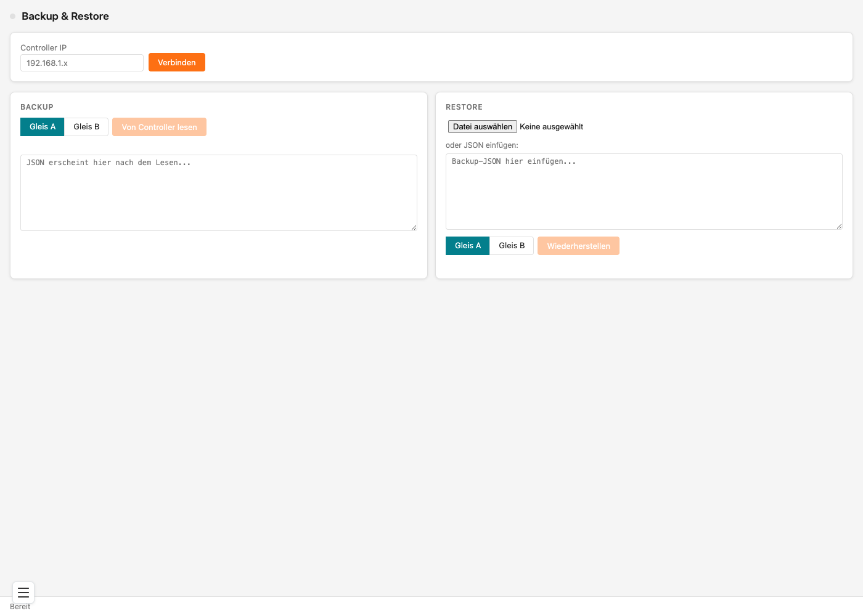
Task: Click the Backup & Restore page title
Action: (65, 16)
